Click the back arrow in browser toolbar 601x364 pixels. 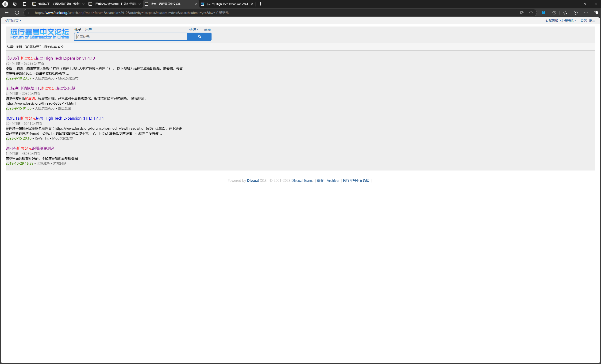pyautogui.click(x=7, y=13)
